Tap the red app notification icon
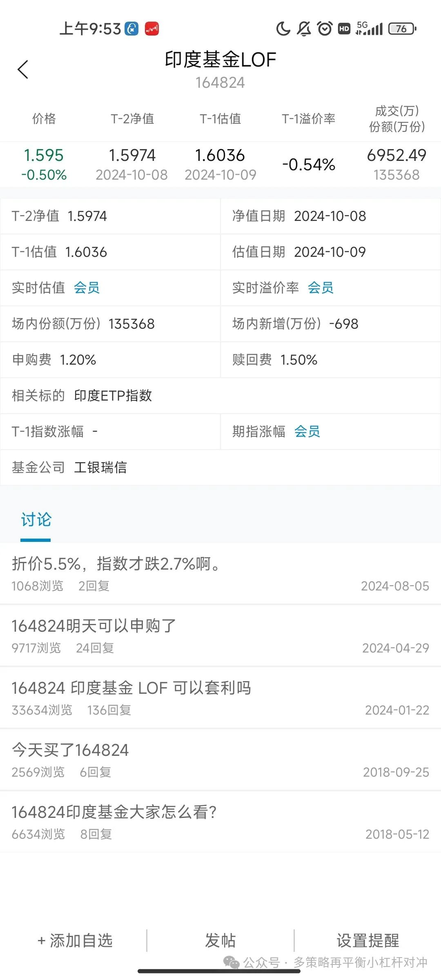The image size is (441, 980). coord(152,29)
